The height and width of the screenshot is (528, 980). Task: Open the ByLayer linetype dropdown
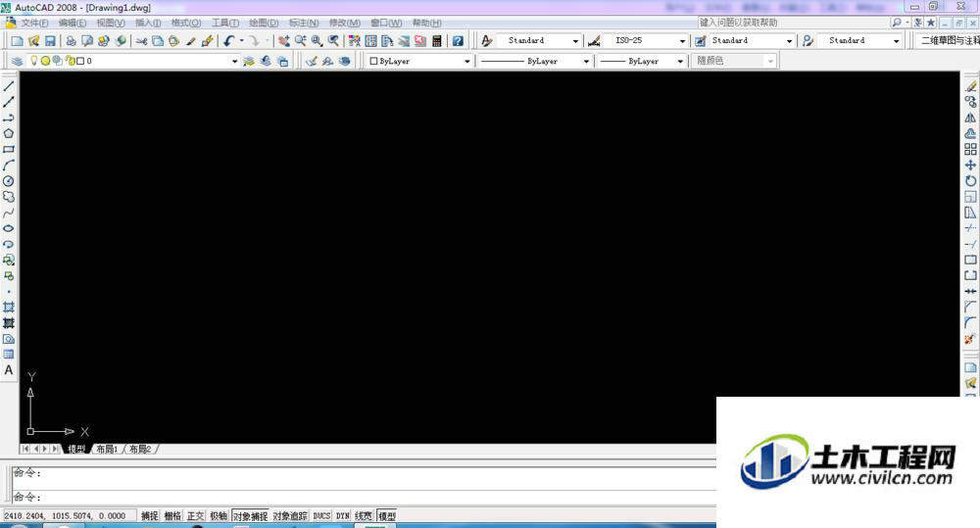click(x=586, y=62)
